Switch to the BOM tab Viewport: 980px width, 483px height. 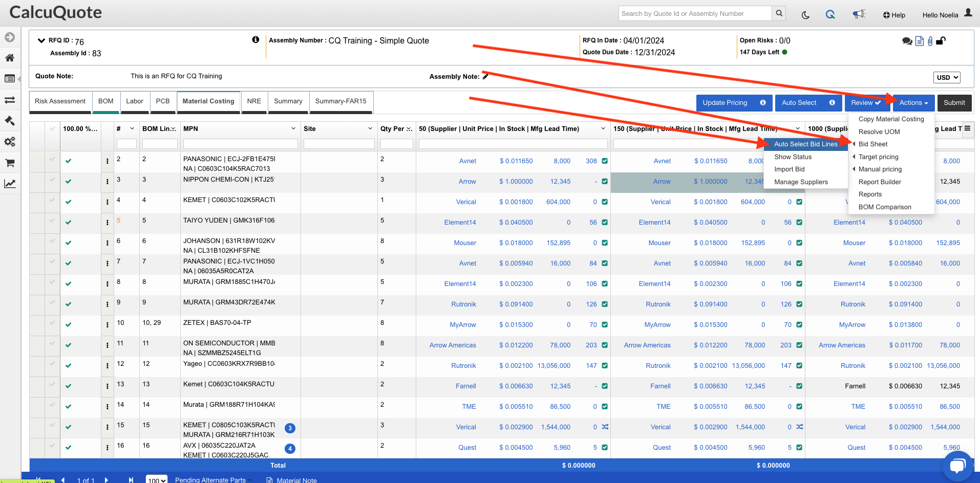click(x=106, y=101)
